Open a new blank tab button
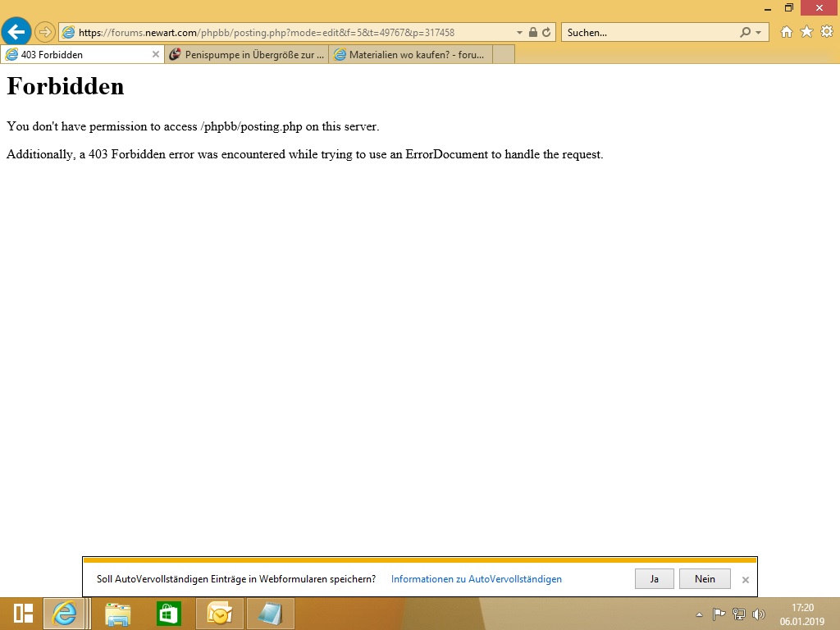The image size is (840, 630). tap(504, 55)
